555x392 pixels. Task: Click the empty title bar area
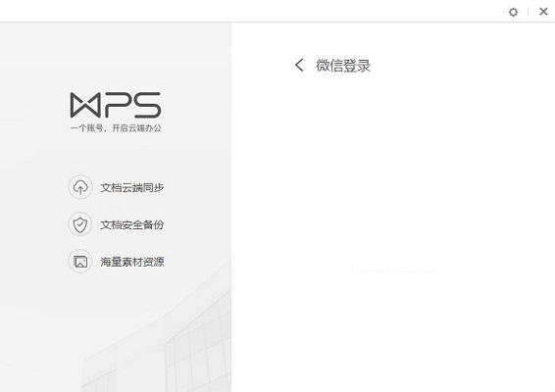pos(248,11)
